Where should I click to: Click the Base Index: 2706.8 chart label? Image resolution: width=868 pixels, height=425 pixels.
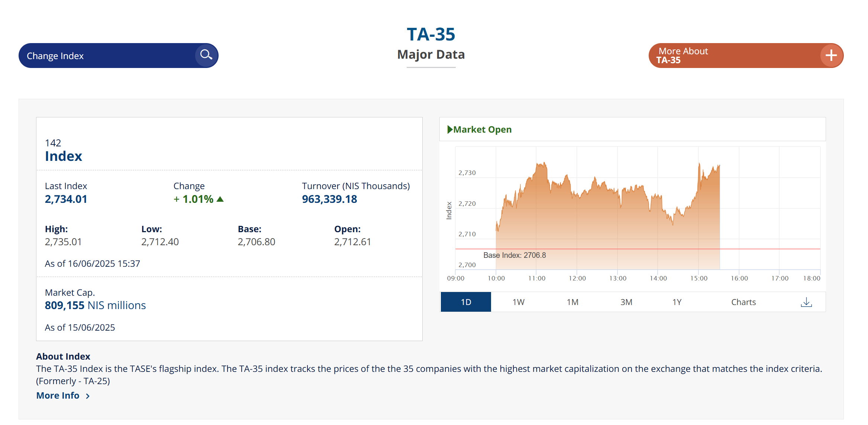click(514, 255)
